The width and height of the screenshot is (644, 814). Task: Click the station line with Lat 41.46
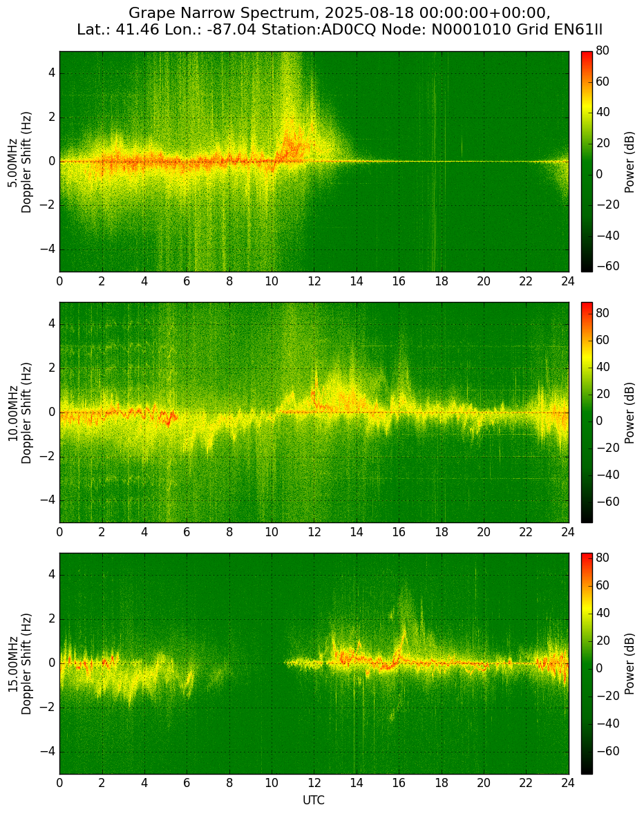[x=339, y=30]
